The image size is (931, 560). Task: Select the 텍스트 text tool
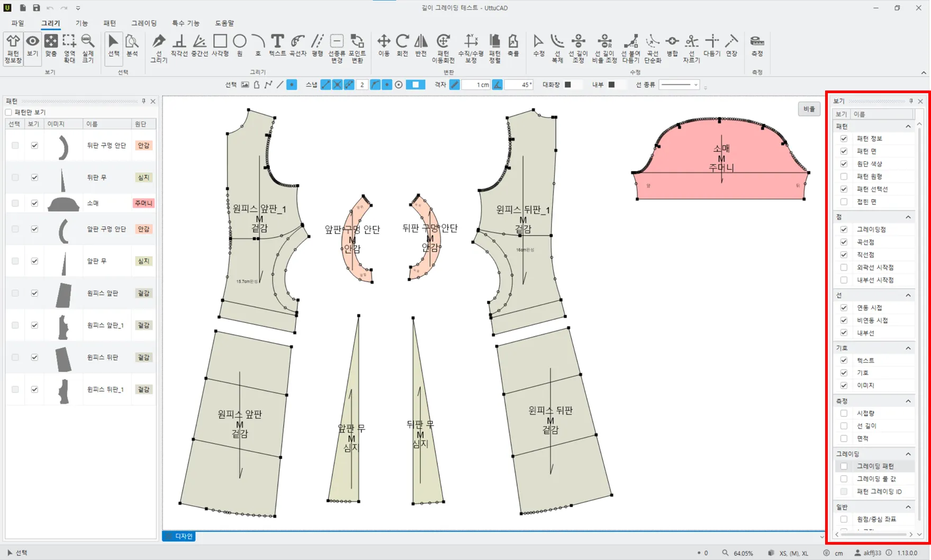[x=277, y=46]
